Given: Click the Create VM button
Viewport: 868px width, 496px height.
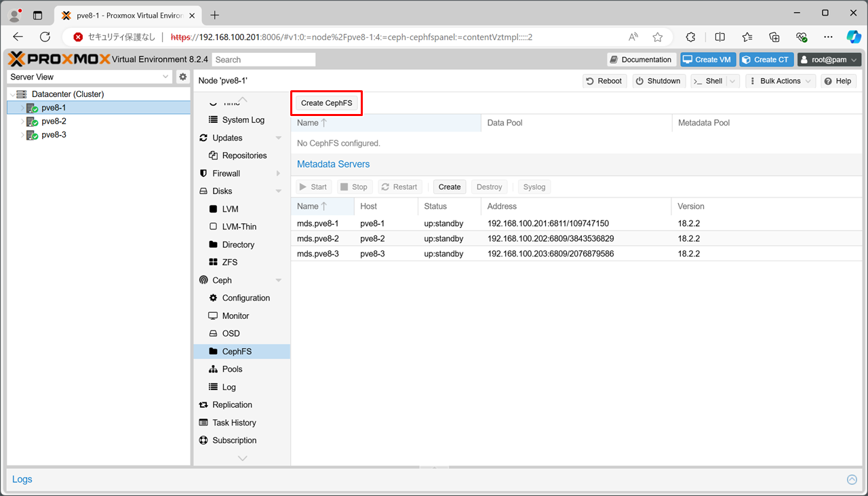Looking at the screenshot, I should 707,60.
